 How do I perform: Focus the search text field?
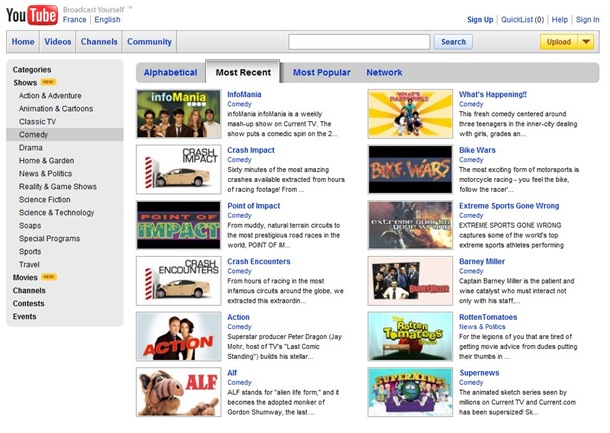(359, 42)
